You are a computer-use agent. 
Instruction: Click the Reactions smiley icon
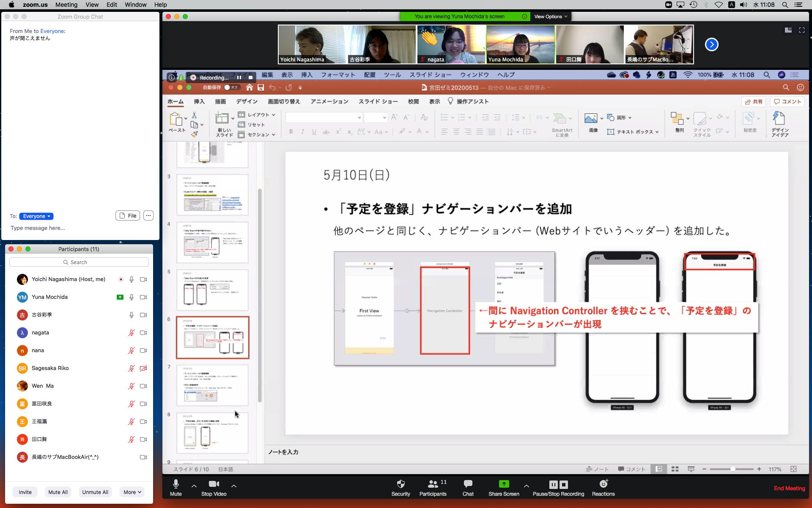coord(603,484)
